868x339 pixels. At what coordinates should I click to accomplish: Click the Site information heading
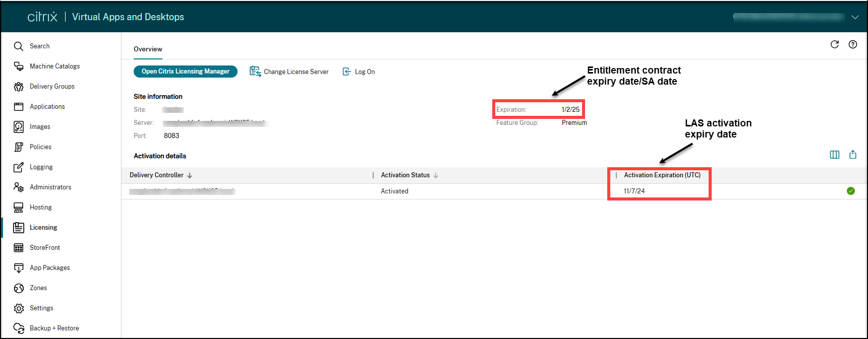pyautogui.click(x=158, y=97)
